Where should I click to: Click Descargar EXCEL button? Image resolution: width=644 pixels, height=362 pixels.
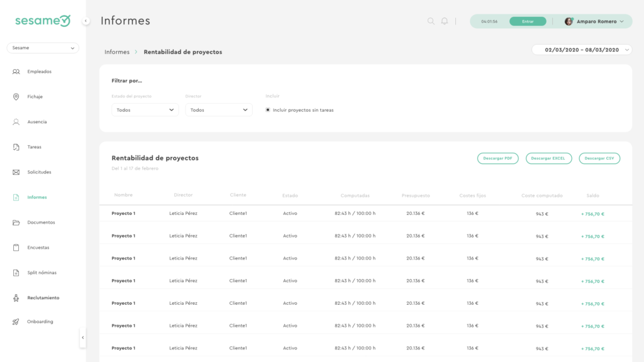point(548,158)
